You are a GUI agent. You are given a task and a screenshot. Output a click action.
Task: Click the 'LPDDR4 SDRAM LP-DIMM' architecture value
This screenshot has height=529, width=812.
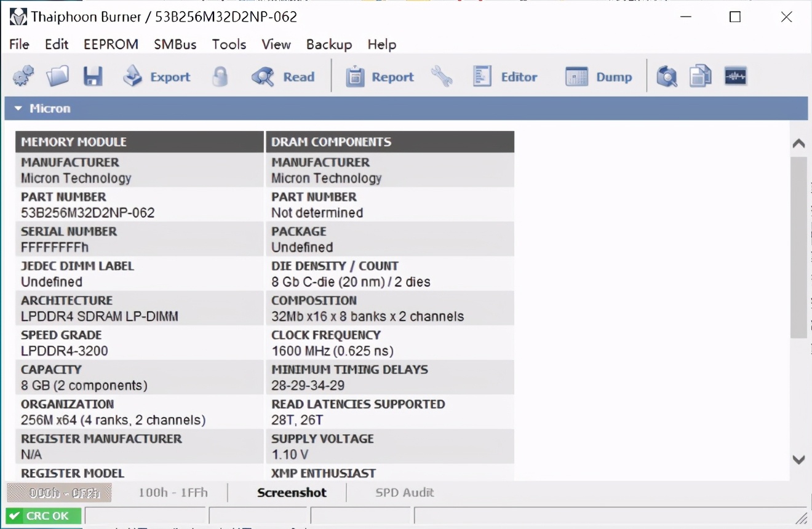pos(100,316)
